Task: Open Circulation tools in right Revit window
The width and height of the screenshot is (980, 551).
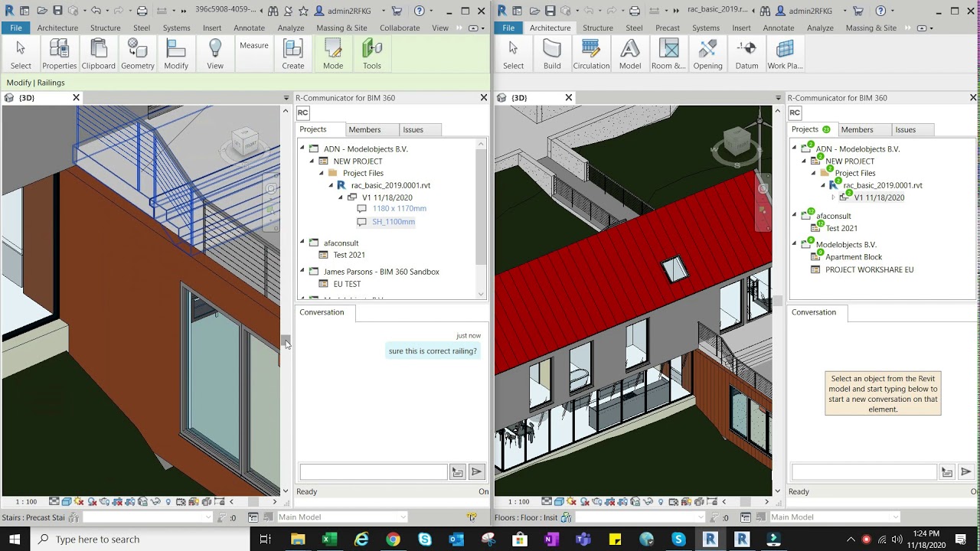Action: (x=591, y=54)
